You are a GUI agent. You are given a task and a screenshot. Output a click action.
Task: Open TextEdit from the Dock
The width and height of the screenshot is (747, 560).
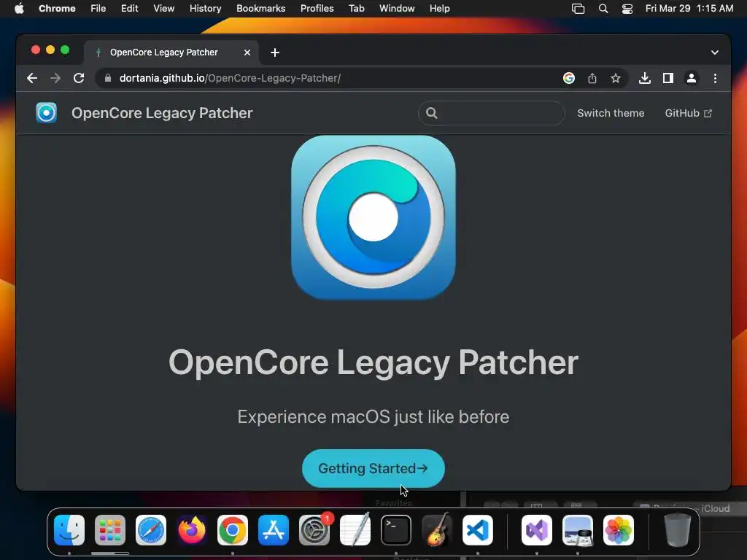coord(355,529)
